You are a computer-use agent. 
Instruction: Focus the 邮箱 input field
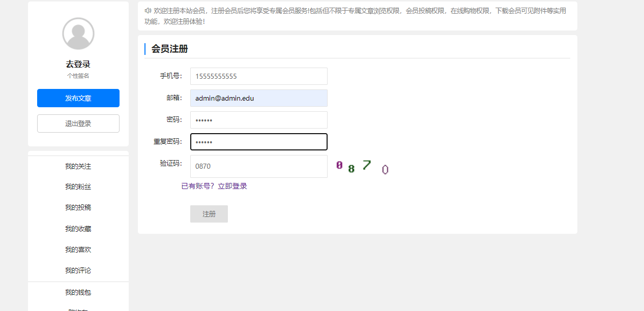259,98
